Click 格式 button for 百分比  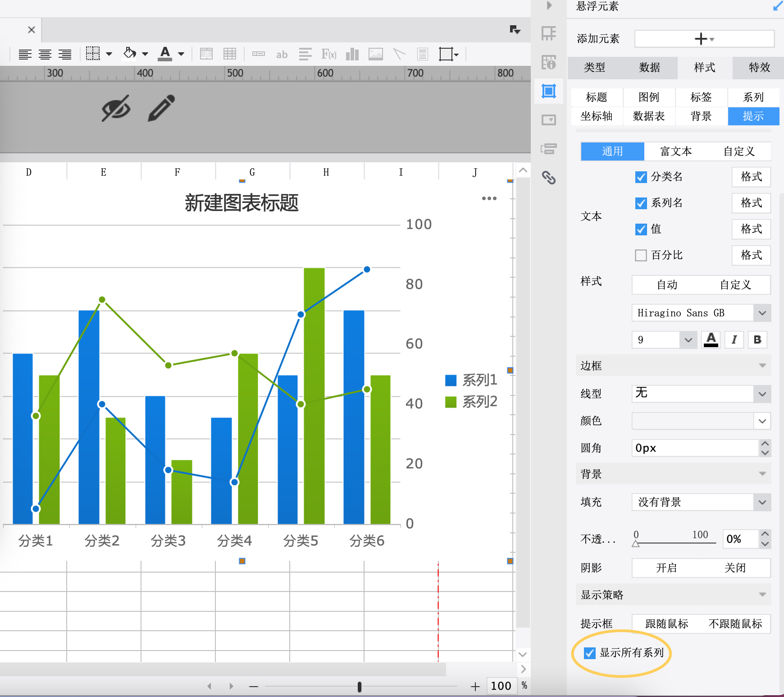tap(751, 255)
